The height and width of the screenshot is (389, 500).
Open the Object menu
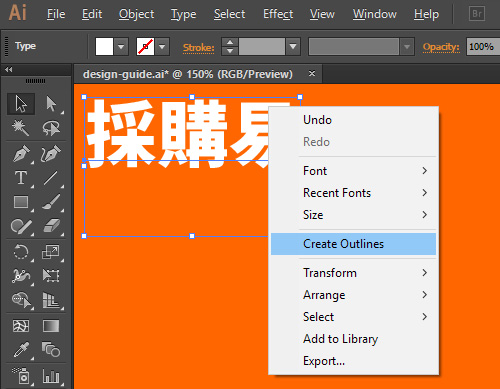[136, 14]
